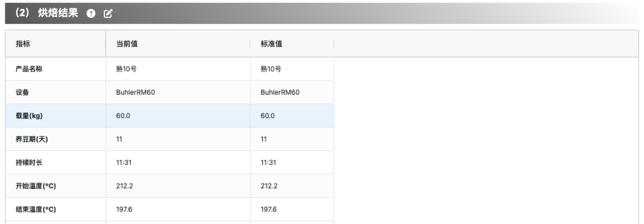This screenshot has height=224, width=644.
Task: Select the 养豆期(天) row label
Action: click(32, 139)
